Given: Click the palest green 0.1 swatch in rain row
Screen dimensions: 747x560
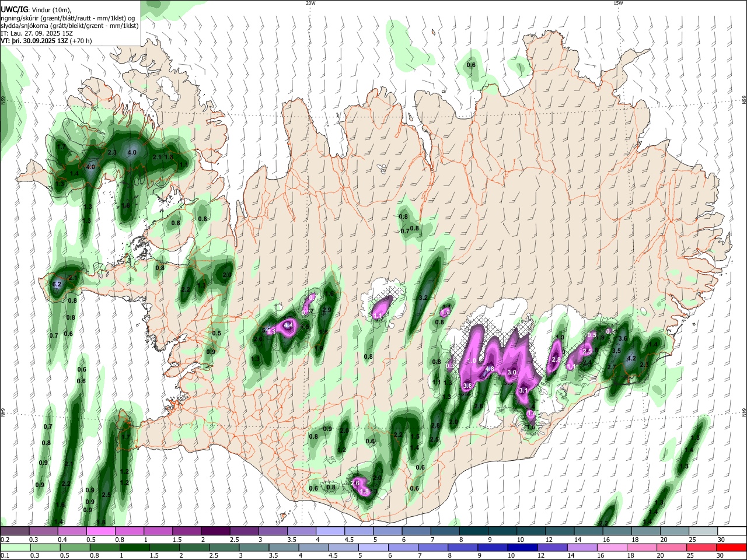Looking at the screenshot, I should pos(15,547).
